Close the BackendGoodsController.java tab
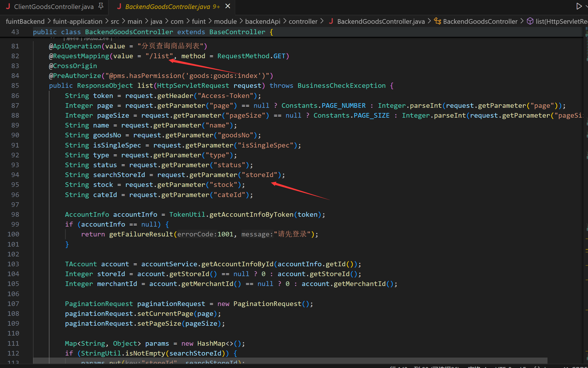Screen dimensions: 588x368 228,6
